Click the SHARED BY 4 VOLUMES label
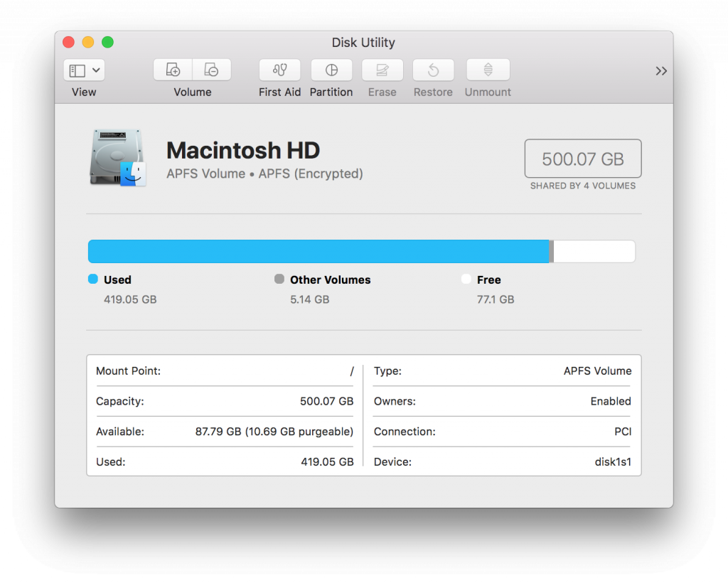Viewport: 728px width, 586px height. click(583, 186)
